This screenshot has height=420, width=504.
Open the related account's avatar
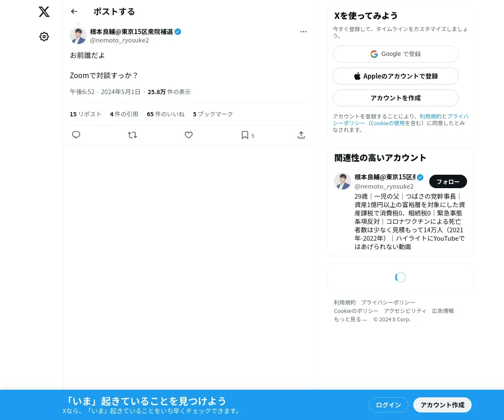pyautogui.click(x=343, y=181)
